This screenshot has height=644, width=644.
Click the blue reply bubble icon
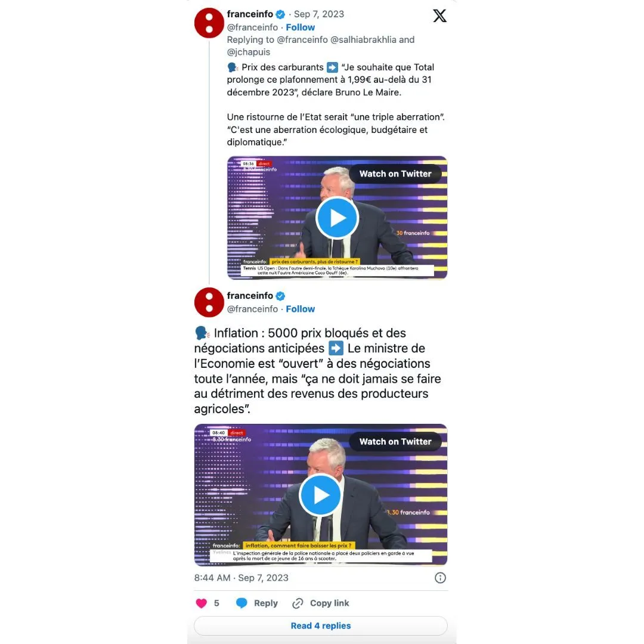pos(241,603)
